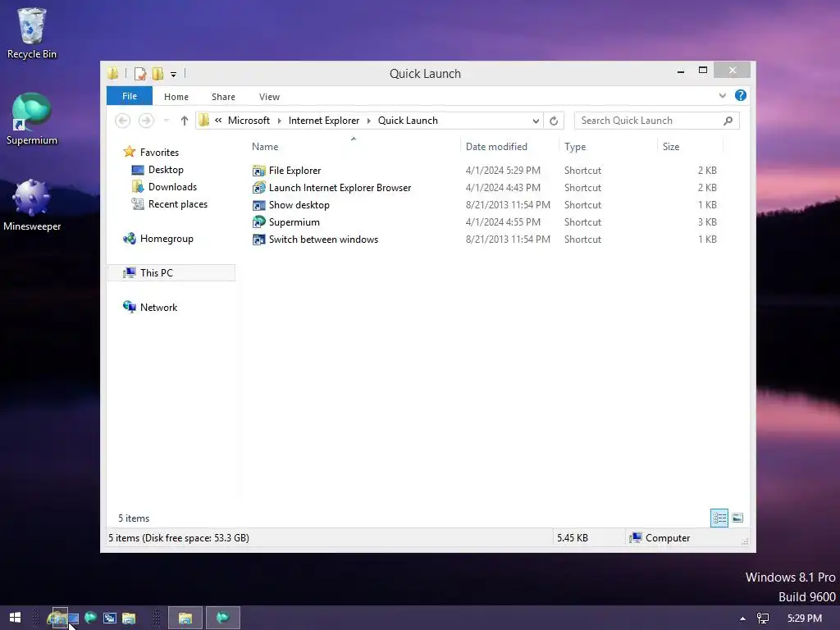Image resolution: width=840 pixels, height=630 pixels.
Task: Click Show desktop Quick Launch taskbar icon
Action: pyautogui.click(x=73, y=619)
